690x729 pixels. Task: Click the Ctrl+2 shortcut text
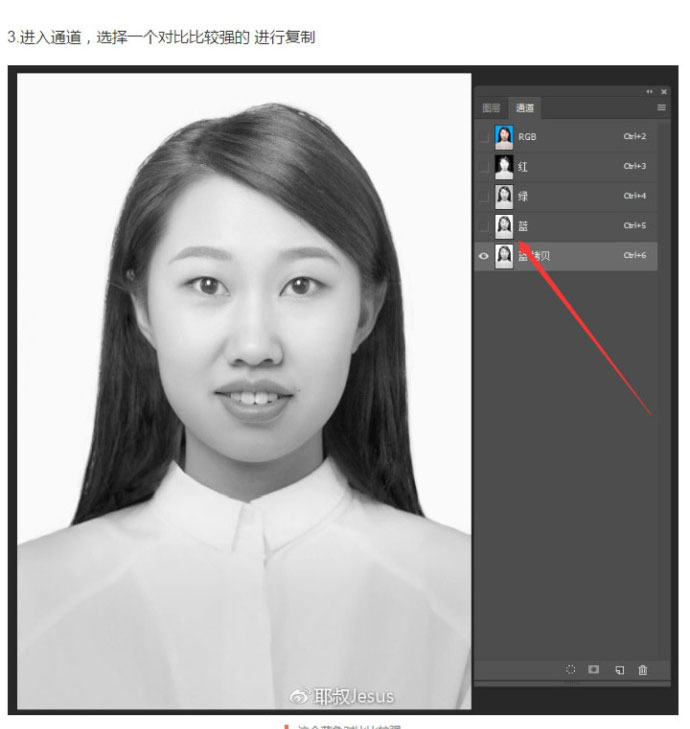(x=635, y=136)
